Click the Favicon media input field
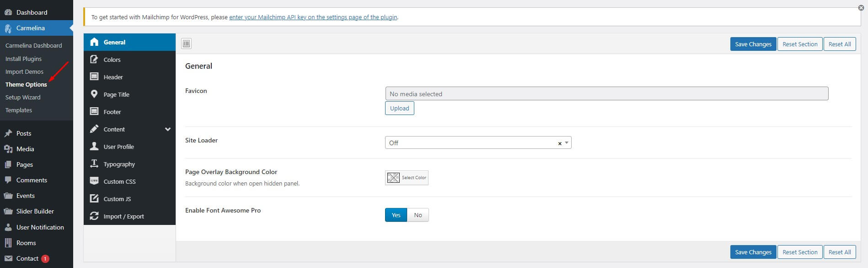 606,94
